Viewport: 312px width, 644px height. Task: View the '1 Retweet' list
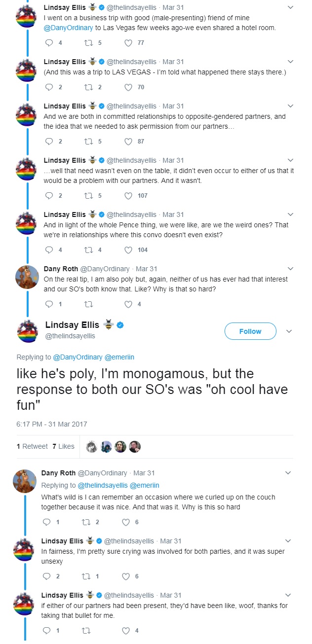32,446
